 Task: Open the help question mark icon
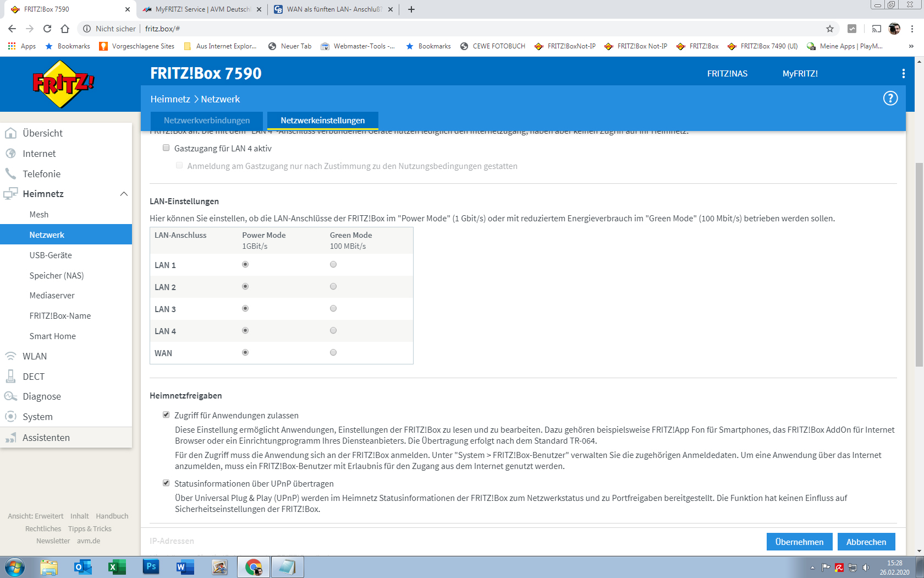890,99
